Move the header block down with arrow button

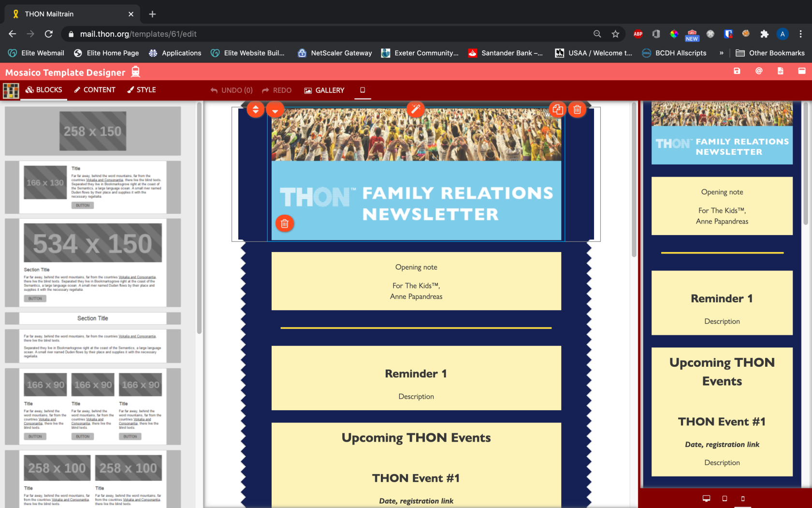pos(275,110)
